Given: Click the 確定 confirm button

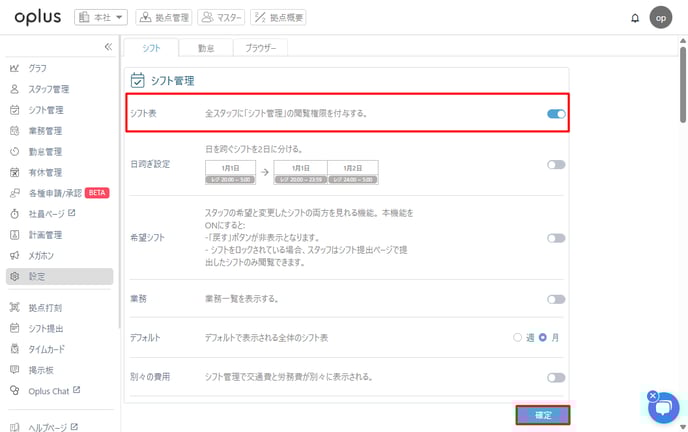Looking at the screenshot, I should [543, 415].
